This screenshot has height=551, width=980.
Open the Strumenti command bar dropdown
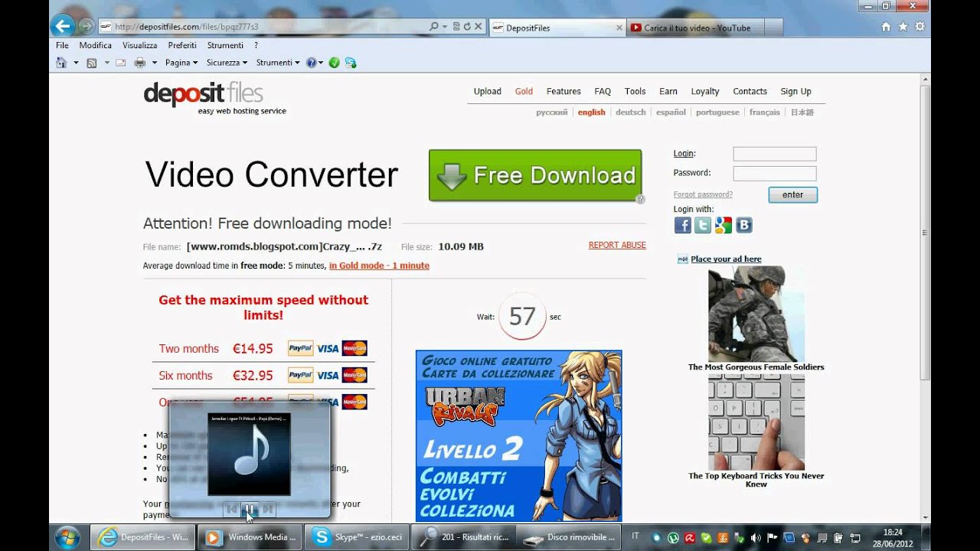pos(278,63)
